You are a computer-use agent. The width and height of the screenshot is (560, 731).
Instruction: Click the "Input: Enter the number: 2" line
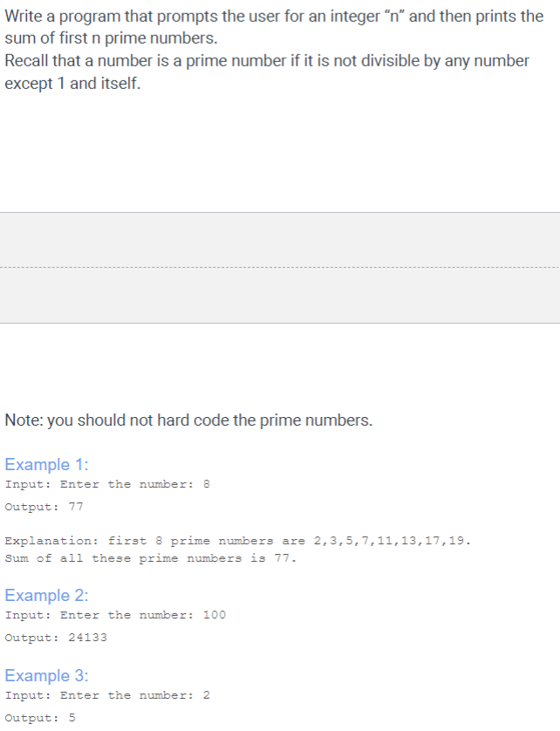tap(107, 695)
